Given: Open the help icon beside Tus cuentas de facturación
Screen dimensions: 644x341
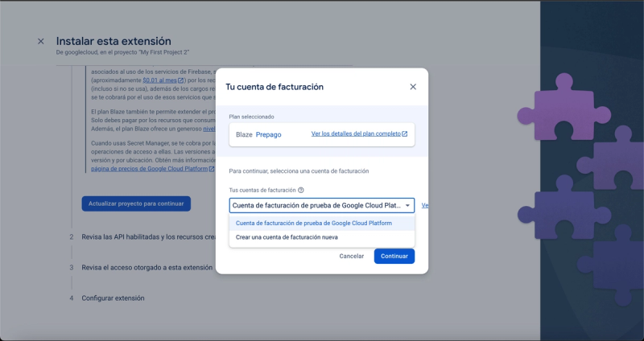Looking at the screenshot, I should click(x=300, y=190).
